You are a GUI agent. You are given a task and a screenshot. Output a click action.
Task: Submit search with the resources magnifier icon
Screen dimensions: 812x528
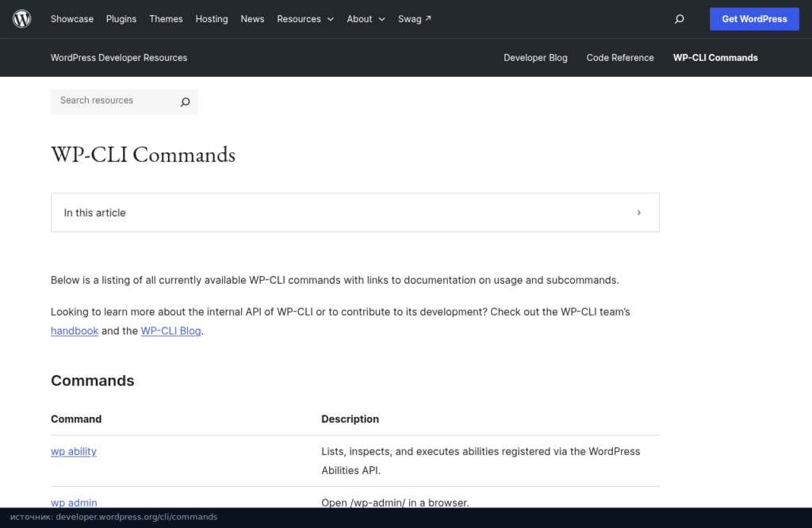(x=185, y=102)
